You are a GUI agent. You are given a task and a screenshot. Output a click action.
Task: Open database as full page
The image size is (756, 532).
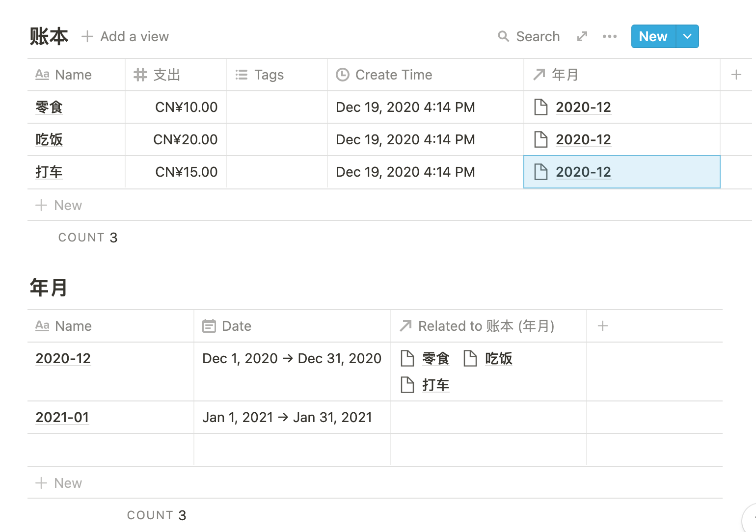pyautogui.click(x=582, y=36)
